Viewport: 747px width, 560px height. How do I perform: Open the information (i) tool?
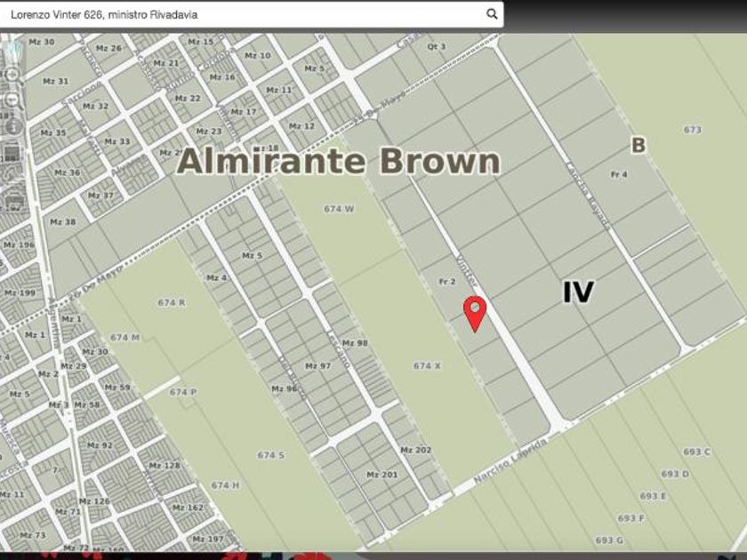point(13,126)
